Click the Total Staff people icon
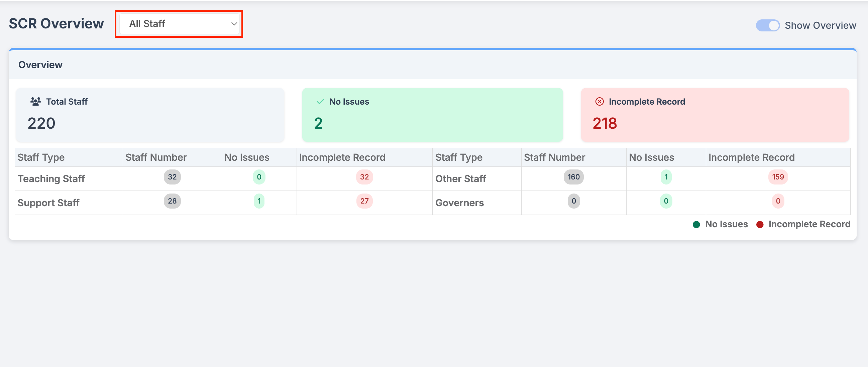868x367 pixels. (35, 101)
